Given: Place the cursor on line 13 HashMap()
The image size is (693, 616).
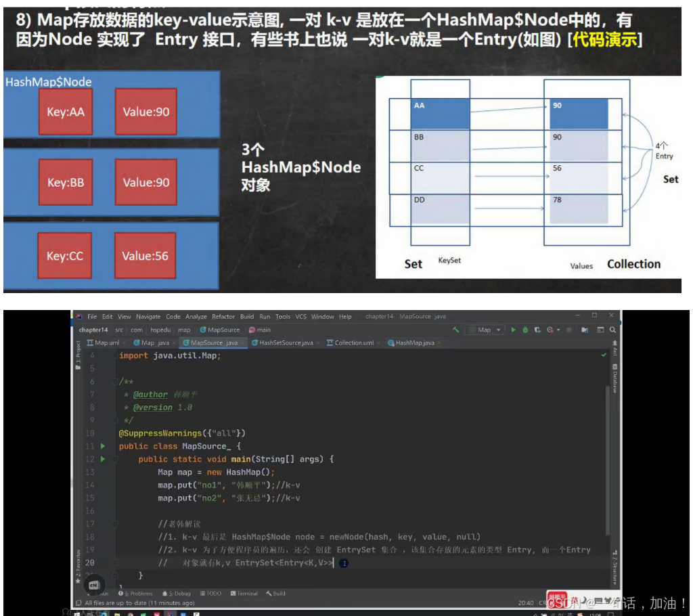Looking at the screenshot, I should tap(250, 472).
